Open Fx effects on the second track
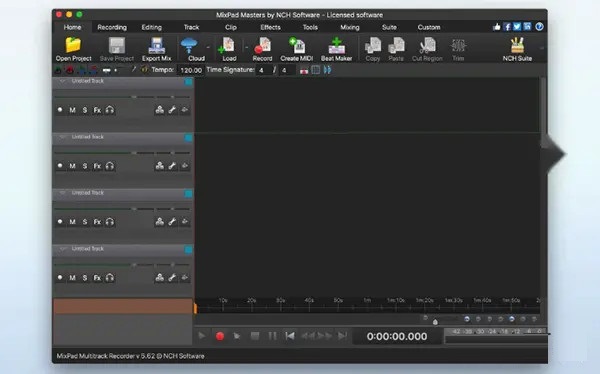This screenshot has width=600, height=374. point(97,166)
